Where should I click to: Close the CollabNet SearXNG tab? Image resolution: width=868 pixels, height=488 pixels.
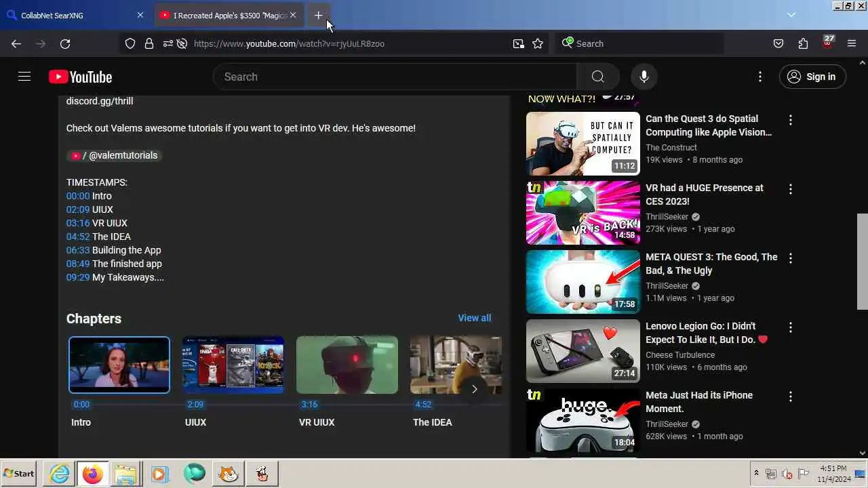click(x=140, y=15)
